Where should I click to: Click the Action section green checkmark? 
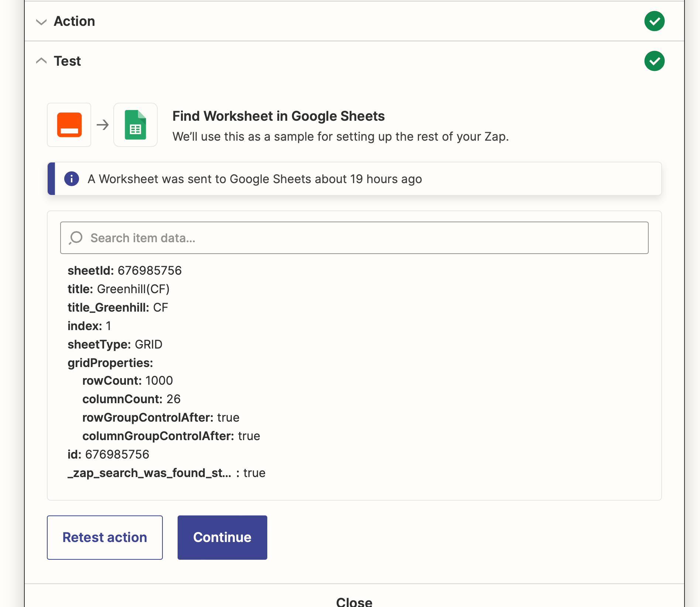pyautogui.click(x=654, y=21)
